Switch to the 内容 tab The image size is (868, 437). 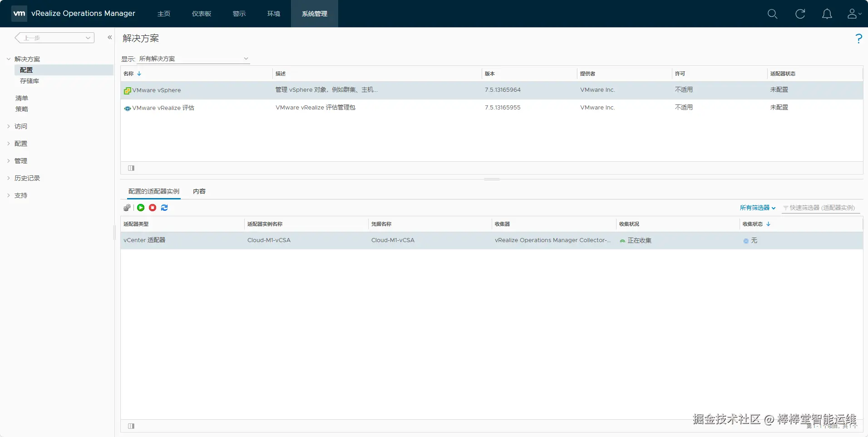pyautogui.click(x=199, y=191)
